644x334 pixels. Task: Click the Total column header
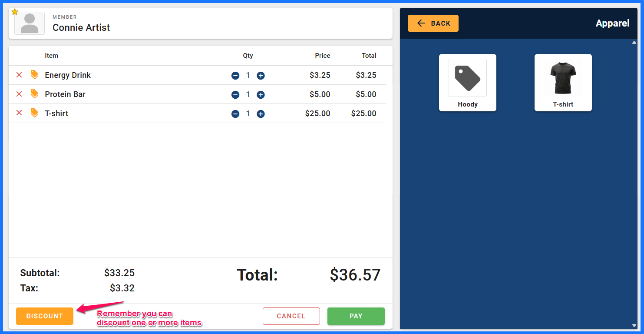(369, 56)
